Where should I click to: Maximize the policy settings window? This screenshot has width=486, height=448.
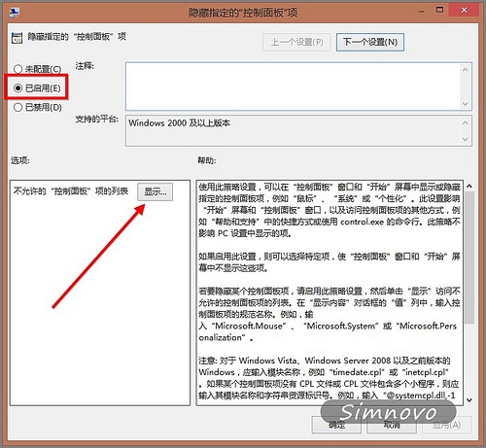tap(439, 10)
